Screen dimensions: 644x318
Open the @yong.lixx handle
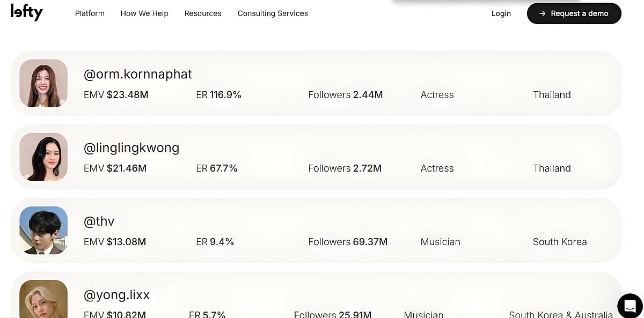tap(116, 294)
